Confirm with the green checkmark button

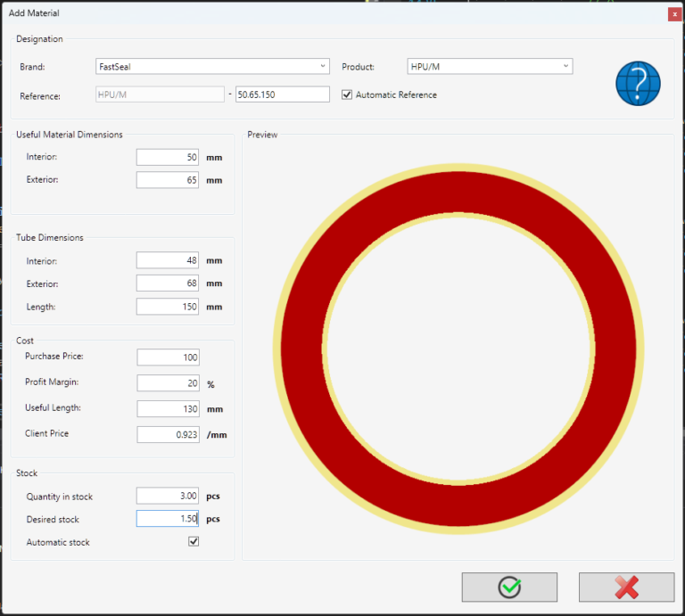pyautogui.click(x=509, y=587)
